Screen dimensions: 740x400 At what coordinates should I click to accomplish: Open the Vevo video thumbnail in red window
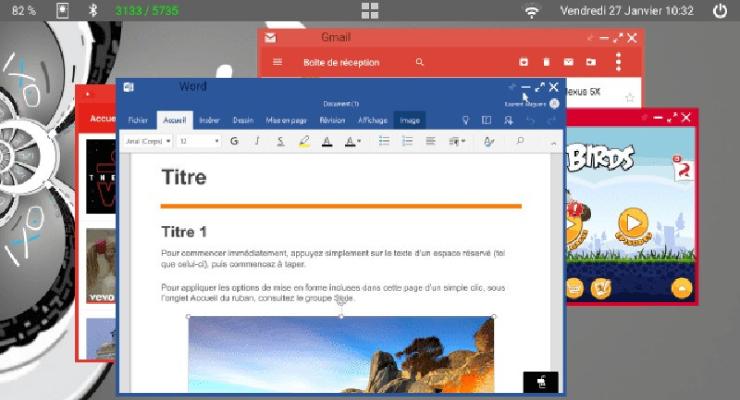[x=101, y=266]
